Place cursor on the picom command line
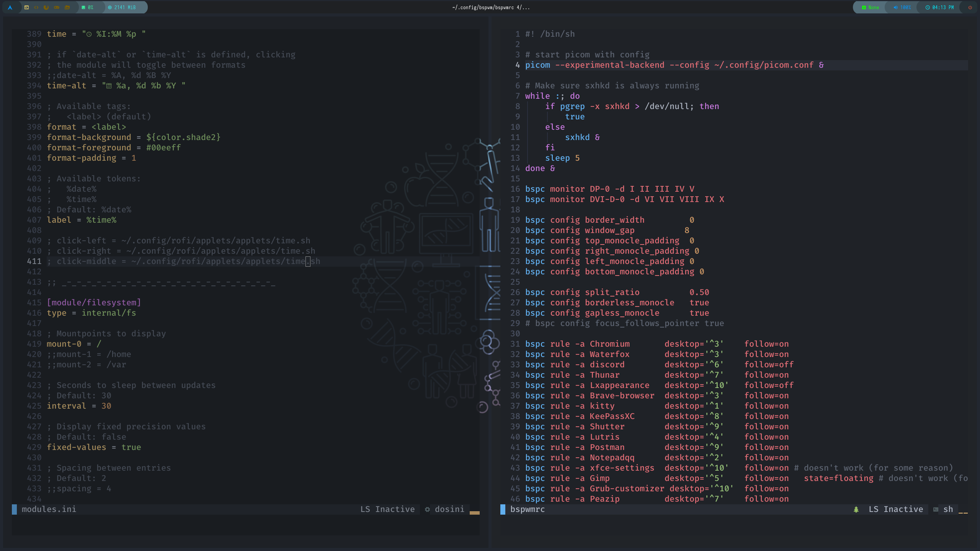Screen dimensions: 980x551 pyautogui.click(x=674, y=65)
